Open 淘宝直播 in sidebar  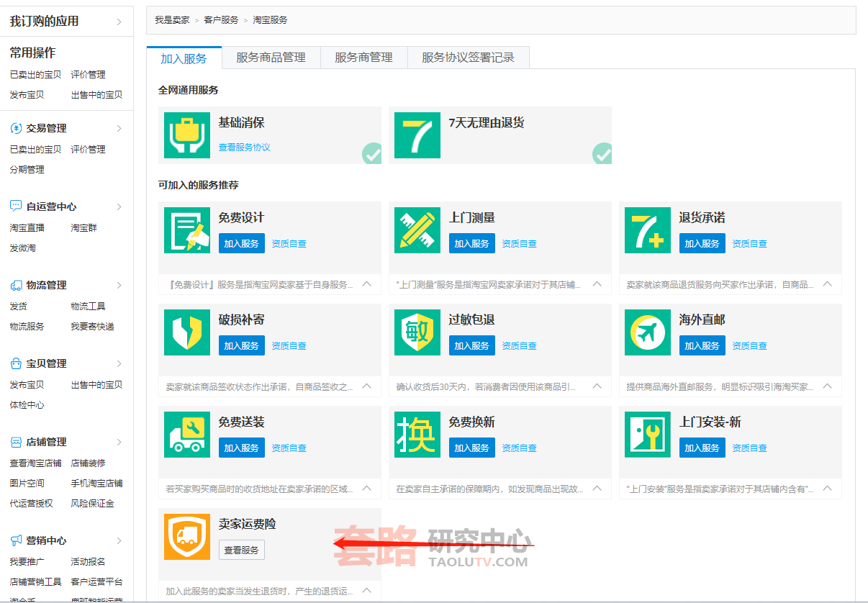(27, 227)
